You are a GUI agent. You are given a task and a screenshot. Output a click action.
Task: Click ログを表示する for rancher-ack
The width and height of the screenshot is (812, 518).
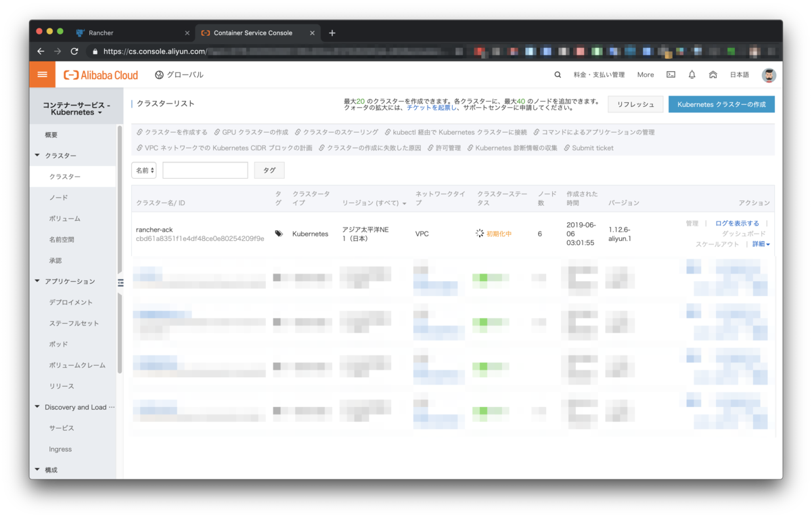pyautogui.click(x=737, y=223)
